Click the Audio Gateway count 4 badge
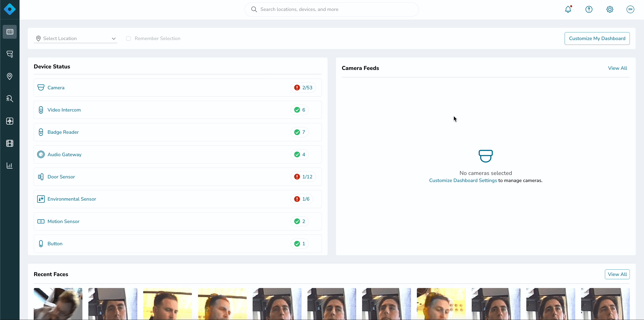 [x=300, y=154]
